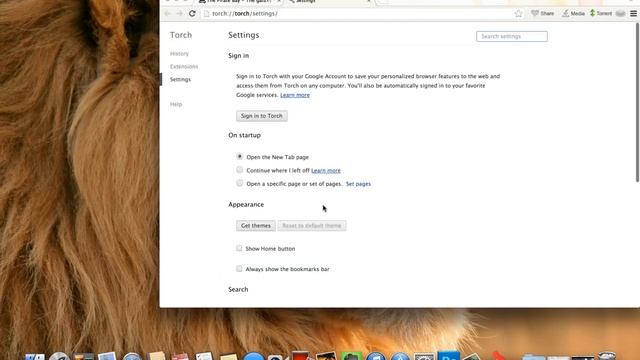Select Settings in the sidebar
The height and width of the screenshot is (360, 640).
180,80
